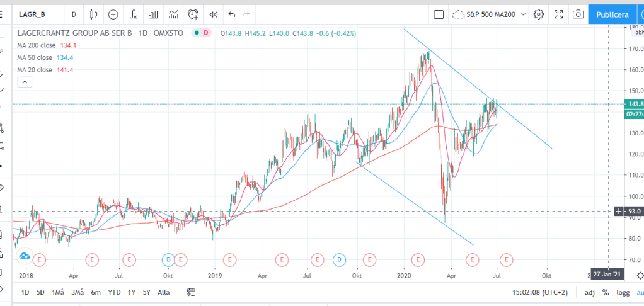Click the compare or add symbol icon

click(x=113, y=14)
